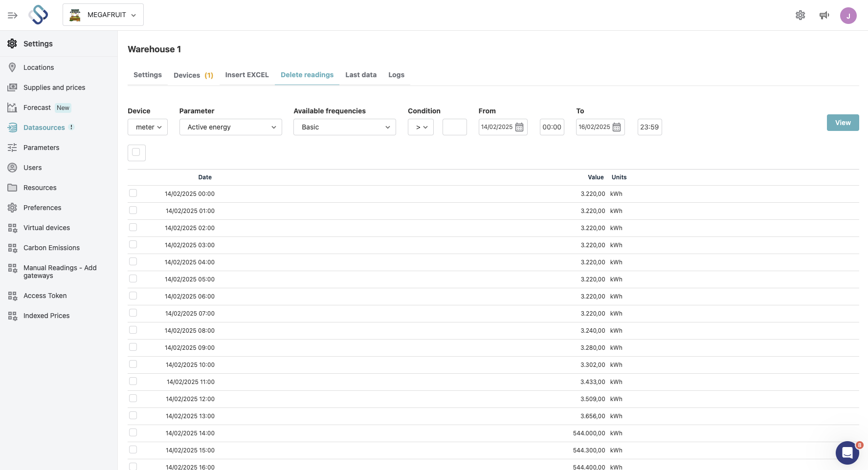Click the View button
Image resolution: width=868 pixels, height=470 pixels.
tap(843, 123)
